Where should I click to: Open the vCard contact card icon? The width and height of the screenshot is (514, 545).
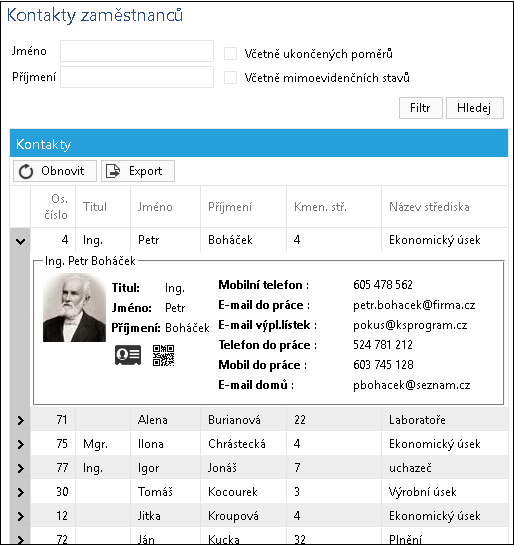[x=128, y=355]
